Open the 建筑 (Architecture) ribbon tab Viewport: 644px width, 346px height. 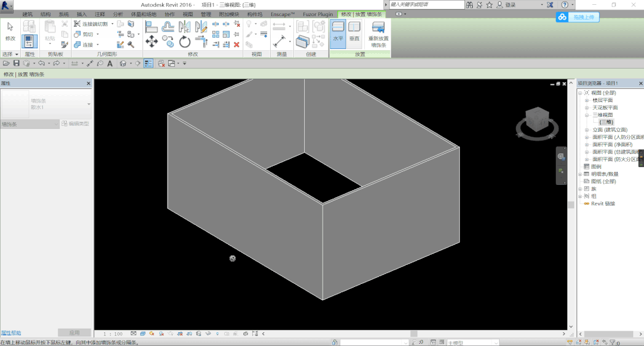click(x=27, y=14)
